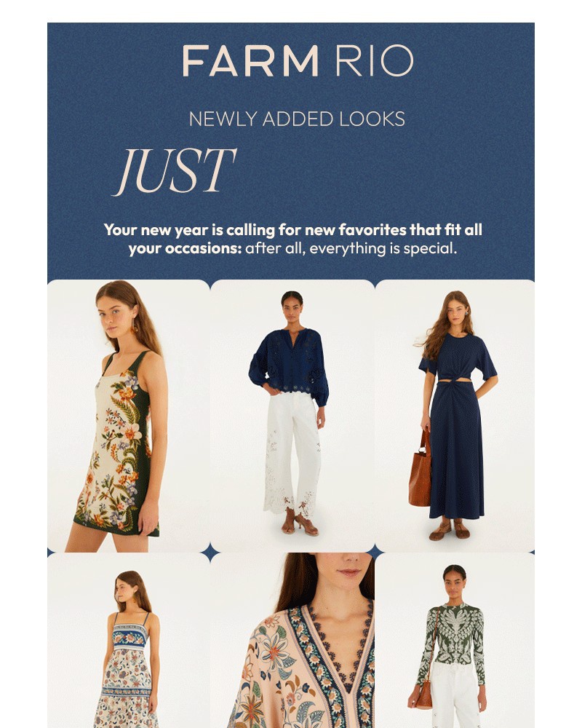Viewport: 582px width, 728px height.
Task: Open the navy eyelet blouse look
Action: coord(292,416)
